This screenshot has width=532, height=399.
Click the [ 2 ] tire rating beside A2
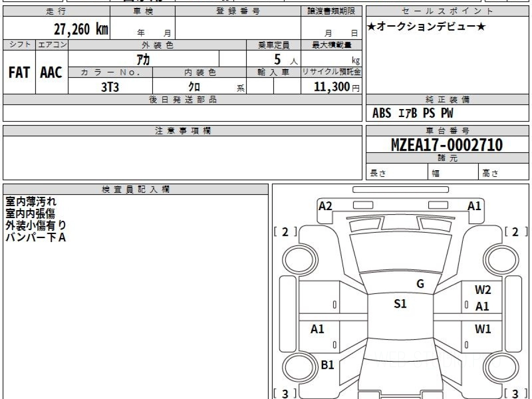point(286,232)
